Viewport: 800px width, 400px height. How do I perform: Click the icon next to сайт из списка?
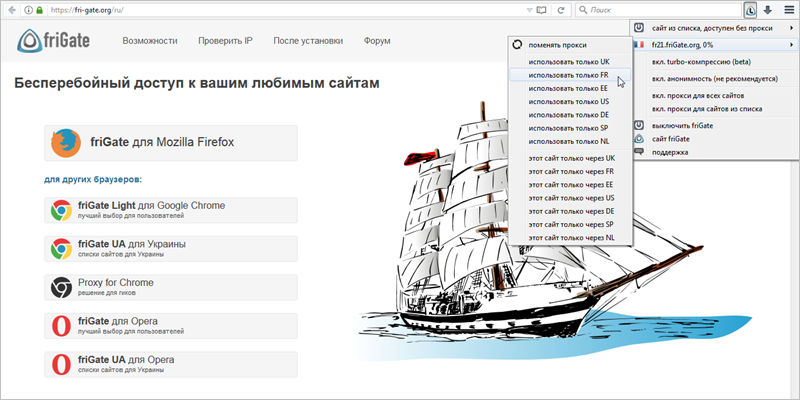638,28
